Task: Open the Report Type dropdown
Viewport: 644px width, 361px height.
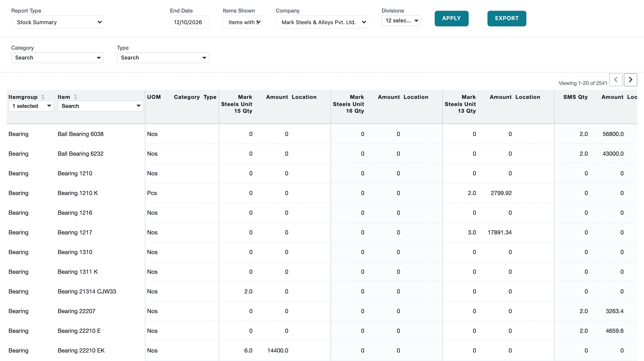Action: (57, 22)
